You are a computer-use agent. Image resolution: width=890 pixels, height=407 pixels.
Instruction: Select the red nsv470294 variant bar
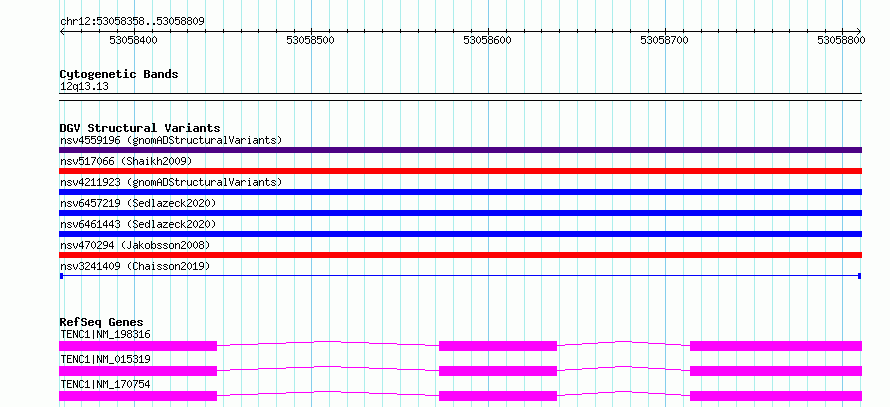(x=460, y=255)
